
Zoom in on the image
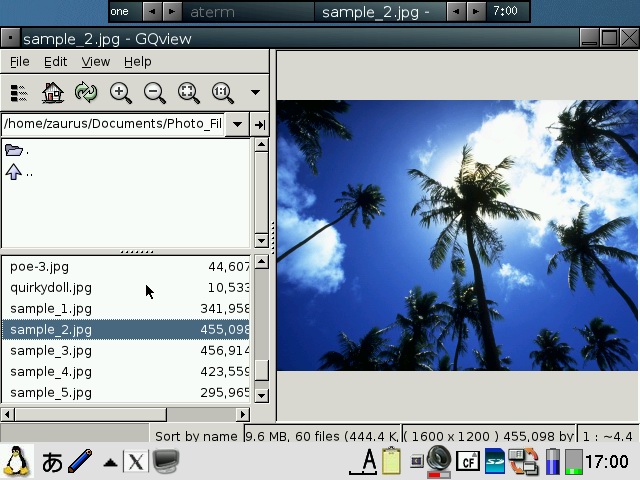pos(120,93)
